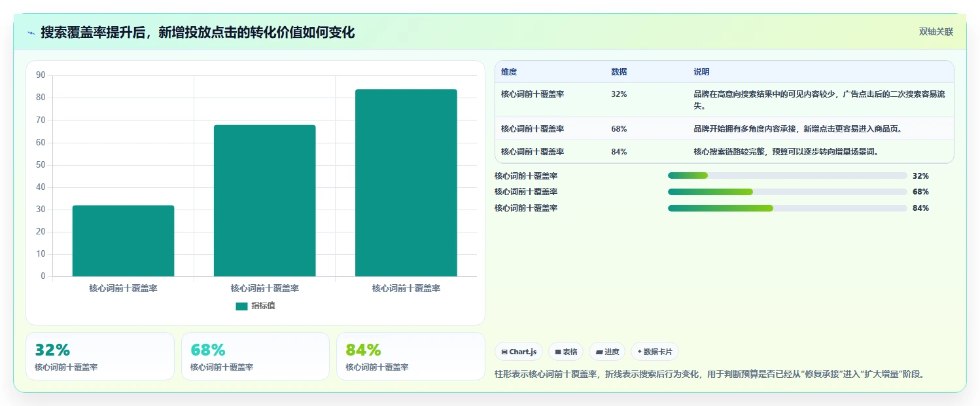Click the dashboard title about 搜索覆盖率提升
The image size is (980, 406).
[198, 32]
